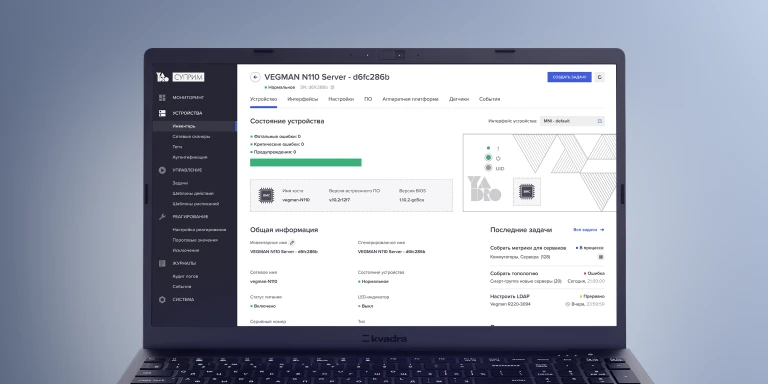Open the Аппаратная платформа tab
768x384 pixels.
coord(410,99)
